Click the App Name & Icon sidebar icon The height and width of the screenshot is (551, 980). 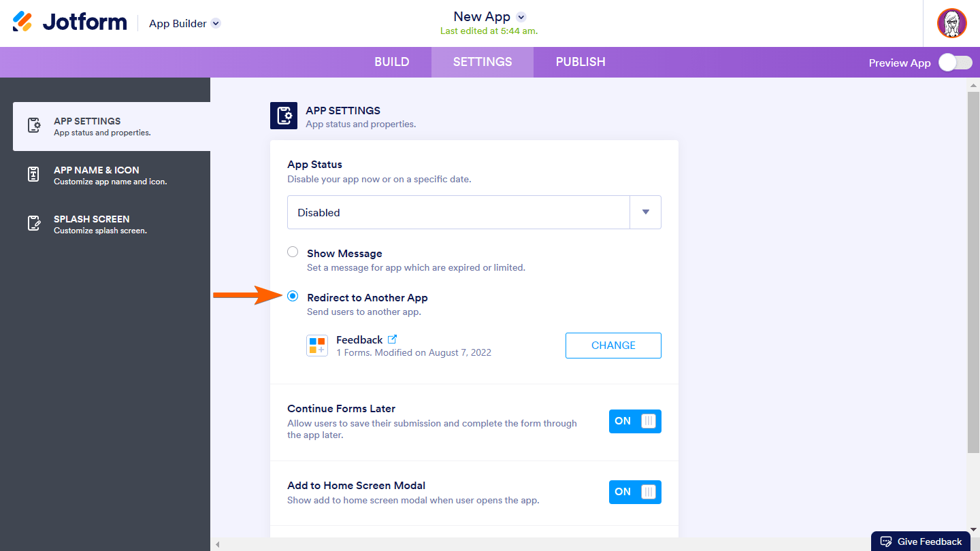pos(34,175)
